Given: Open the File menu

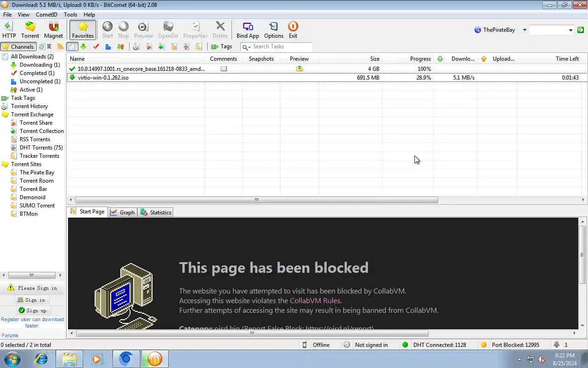Looking at the screenshot, I should (7, 15).
